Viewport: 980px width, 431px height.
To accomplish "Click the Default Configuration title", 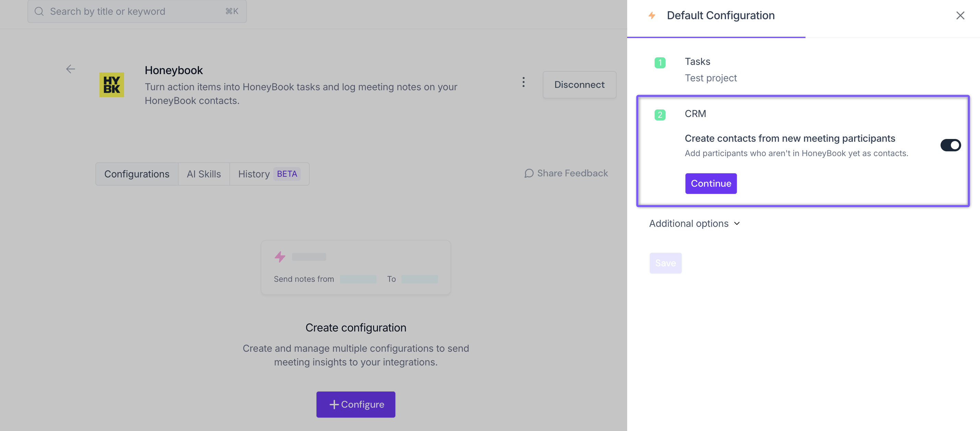I will pyautogui.click(x=720, y=15).
